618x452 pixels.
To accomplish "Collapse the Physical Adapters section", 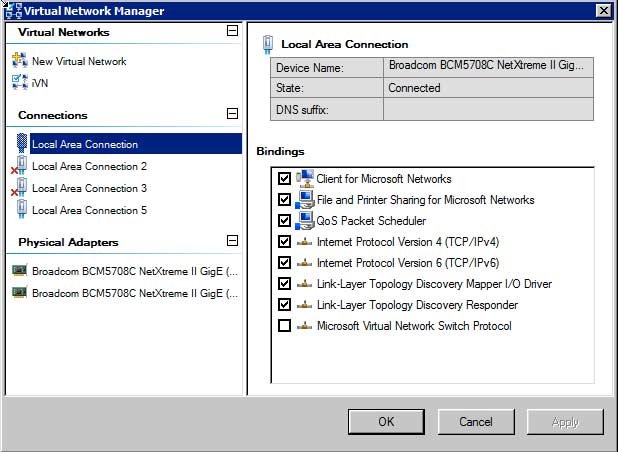I will [x=233, y=241].
